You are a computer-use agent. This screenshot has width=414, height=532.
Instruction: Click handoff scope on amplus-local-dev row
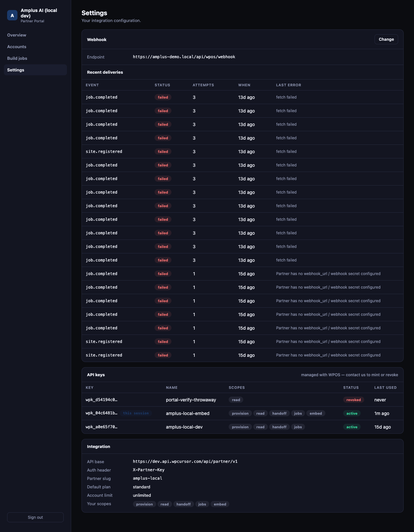(279, 427)
